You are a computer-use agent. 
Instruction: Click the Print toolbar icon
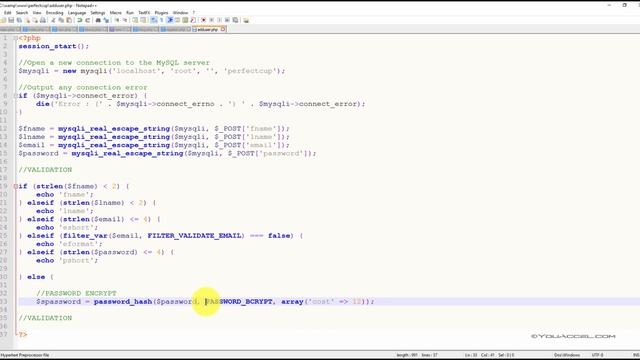(x=43, y=20)
